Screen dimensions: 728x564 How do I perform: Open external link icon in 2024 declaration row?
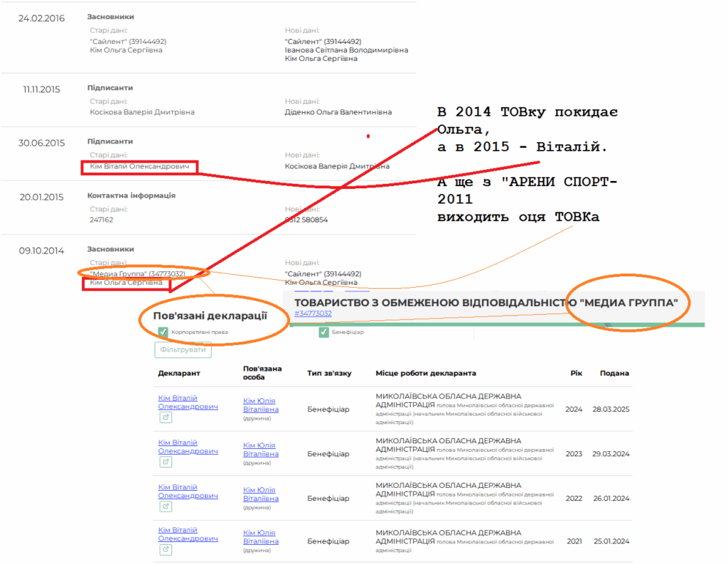pos(165,418)
